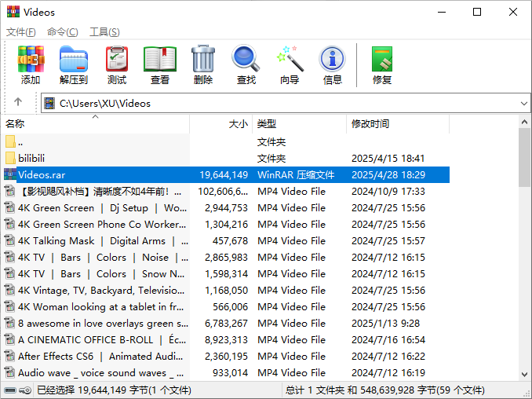Click the Videos.rar archive icon
The height and width of the screenshot is (399, 532).
(10, 174)
